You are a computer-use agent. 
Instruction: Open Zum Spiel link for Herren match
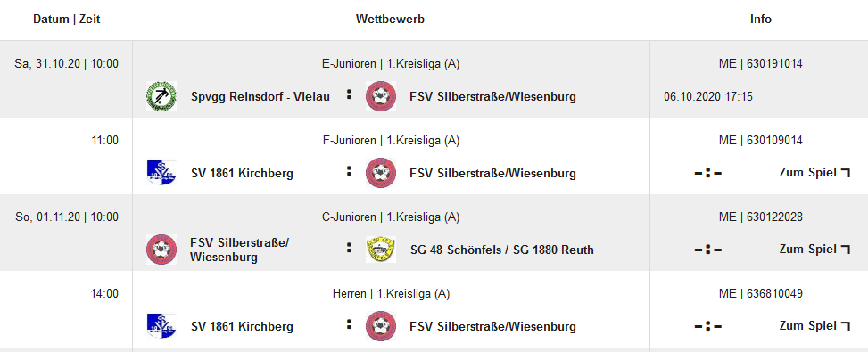click(814, 326)
